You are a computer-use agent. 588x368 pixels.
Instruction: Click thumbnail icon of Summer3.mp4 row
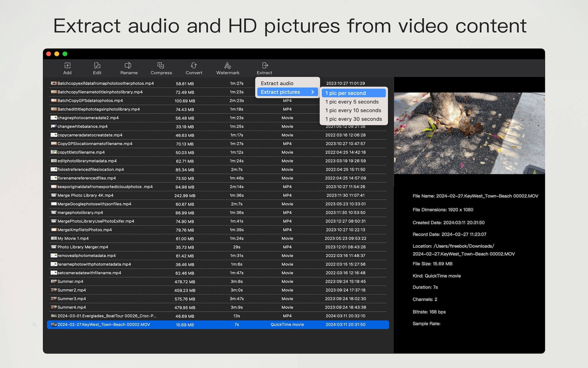pos(54,299)
